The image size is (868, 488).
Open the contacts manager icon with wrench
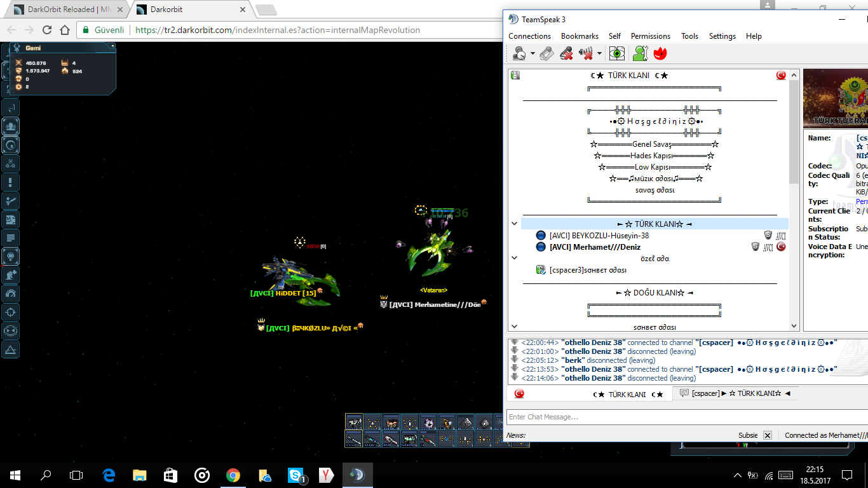click(640, 54)
